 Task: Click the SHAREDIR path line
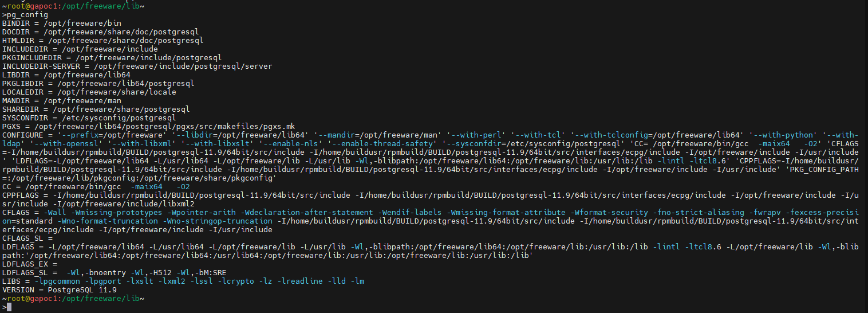point(96,109)
